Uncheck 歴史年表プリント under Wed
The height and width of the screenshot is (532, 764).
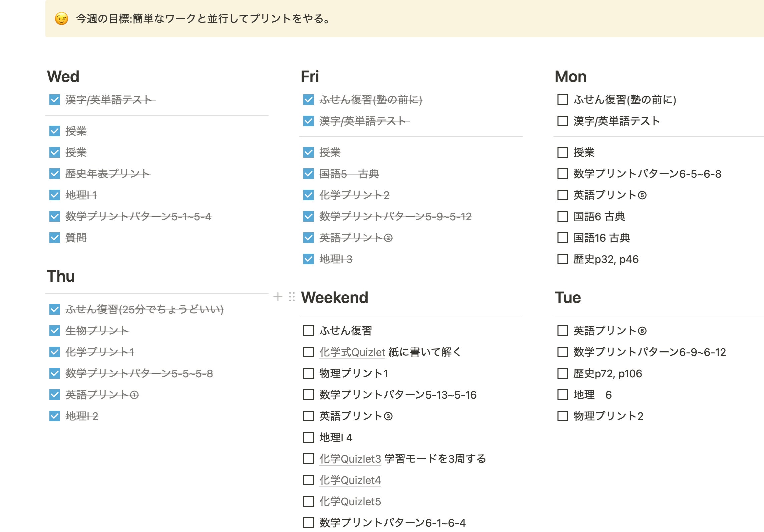click(x=55, y=174)
